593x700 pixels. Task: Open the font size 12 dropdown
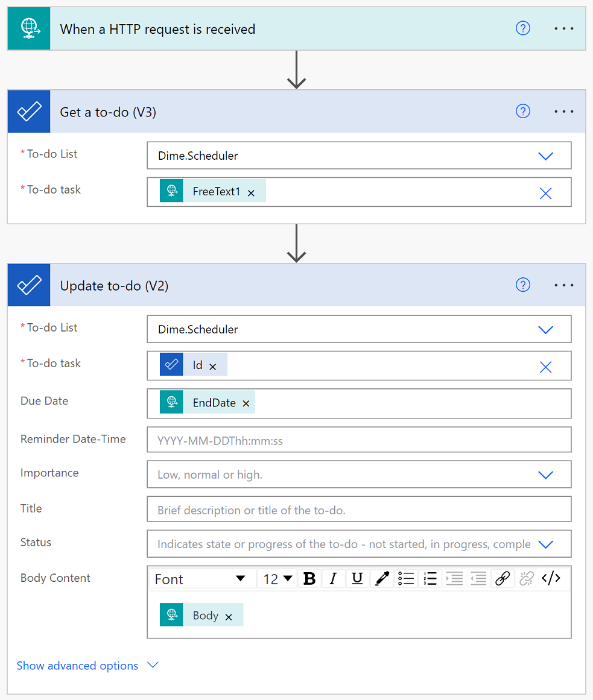click(x=277, y=579)
